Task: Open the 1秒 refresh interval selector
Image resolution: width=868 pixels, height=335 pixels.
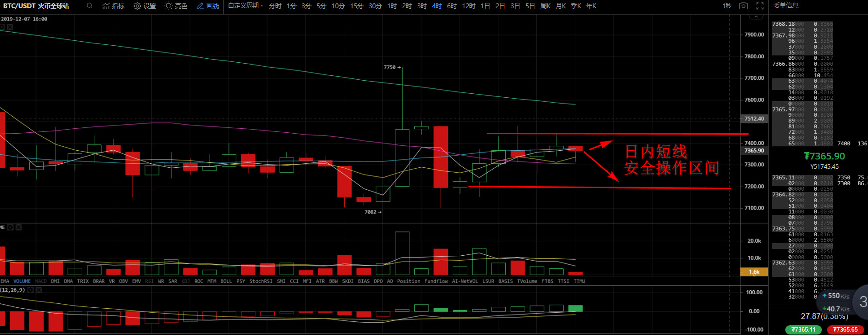Action: coord(727,6)
